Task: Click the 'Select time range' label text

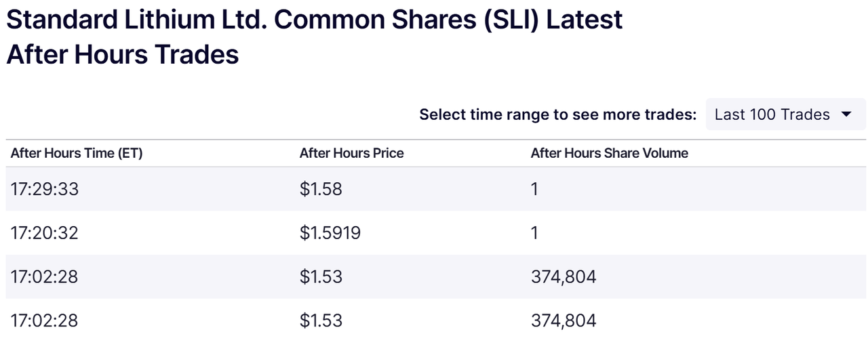Action: 557,114
